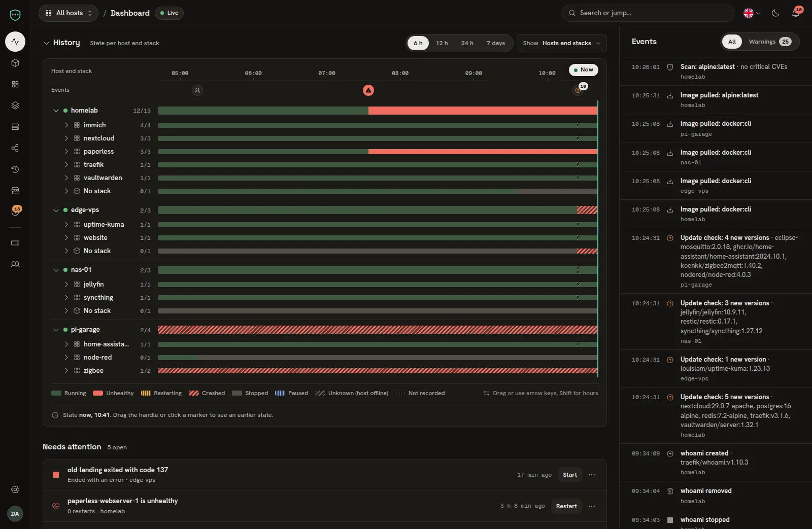The width and height of the screenshot is (812, 529).
Task: Open the Scan: alpine:latest event
Action: click(x=716, y=72)
